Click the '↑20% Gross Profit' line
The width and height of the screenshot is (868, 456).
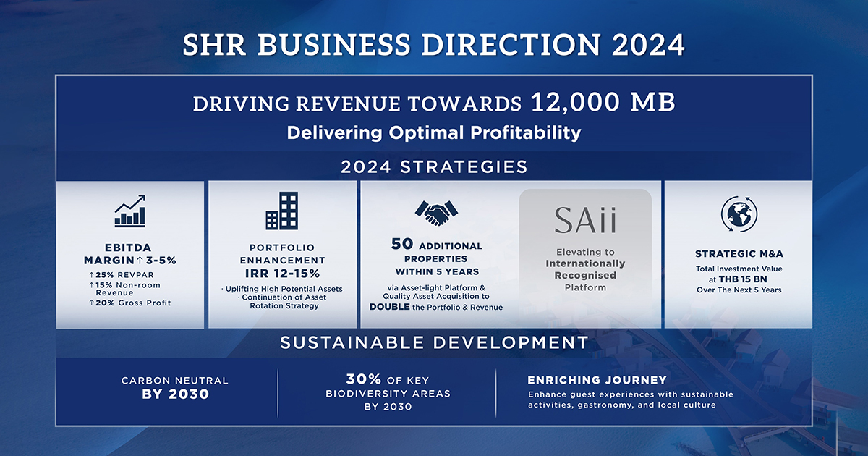pos(130,303)
